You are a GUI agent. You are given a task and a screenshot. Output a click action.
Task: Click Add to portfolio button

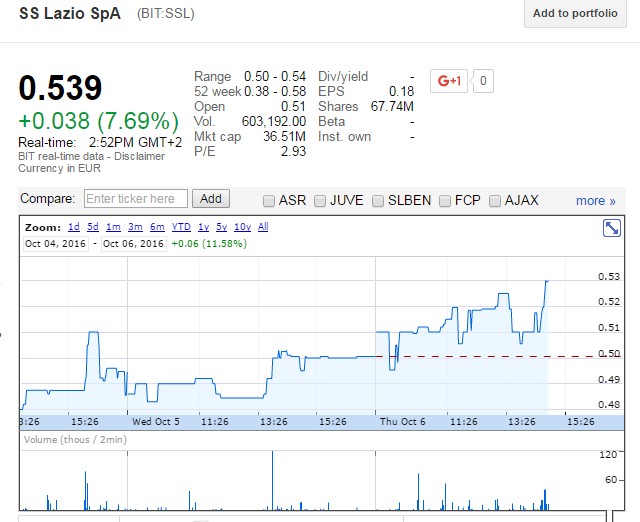575,13
